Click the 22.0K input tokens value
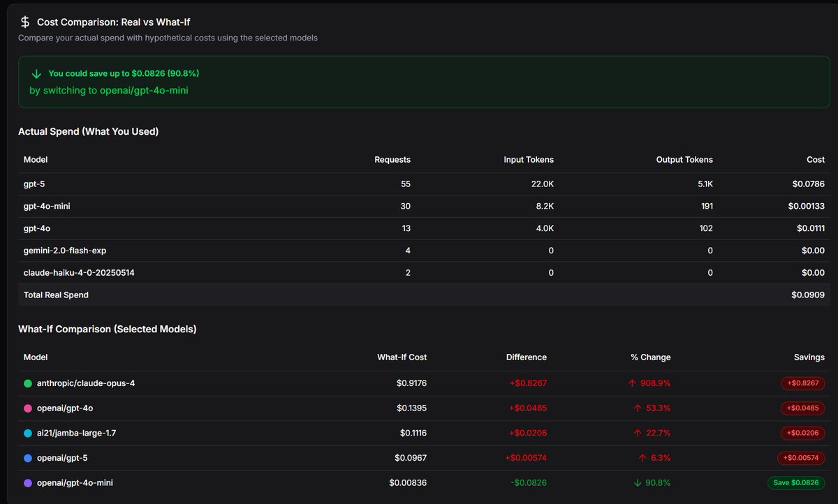 pos(542,184)
